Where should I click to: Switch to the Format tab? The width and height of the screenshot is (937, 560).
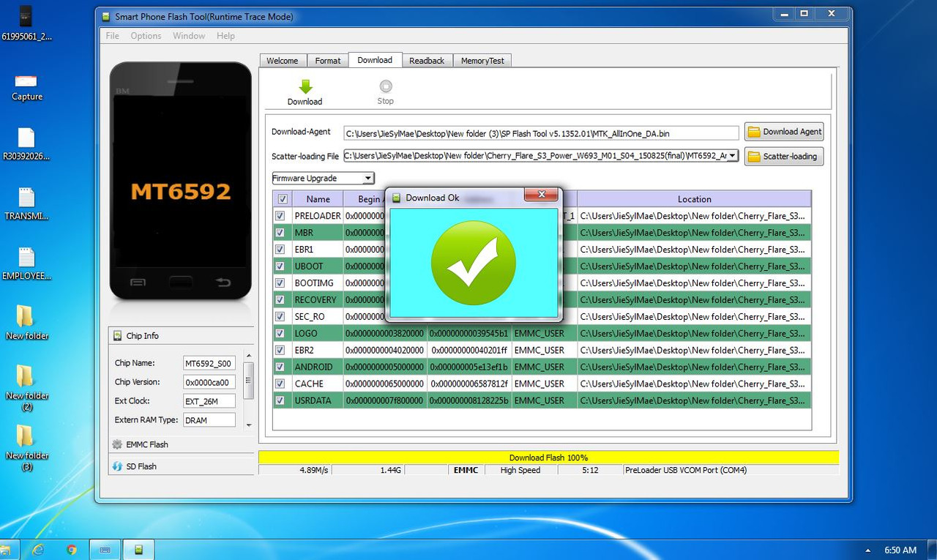[328, 61]
